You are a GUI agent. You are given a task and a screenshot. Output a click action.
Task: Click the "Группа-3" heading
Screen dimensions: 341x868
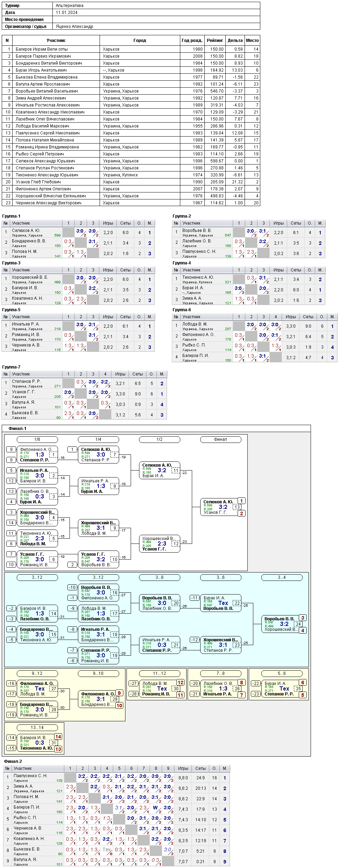point(11,263)
